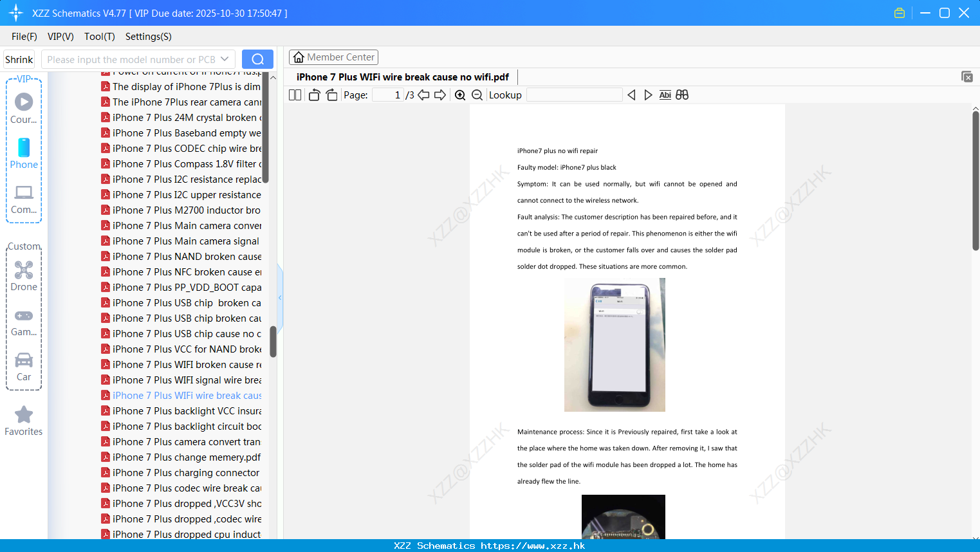Click the Shrink button
The width and height of the screenshot is (980, 552).
tap(19, 59)
